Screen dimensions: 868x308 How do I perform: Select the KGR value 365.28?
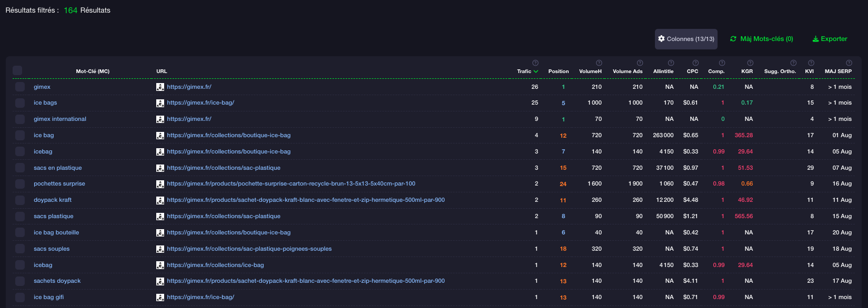tap(744, 136)
